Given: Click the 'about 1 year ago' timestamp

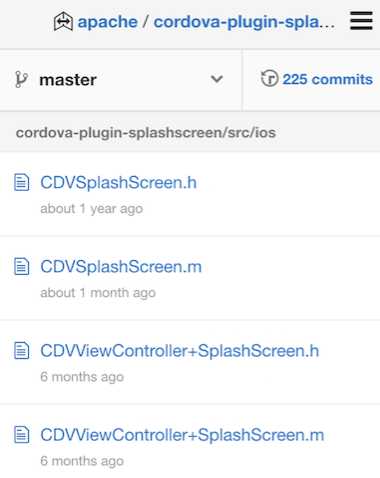Looking at the screenshot, I should [x=92, y=209].
